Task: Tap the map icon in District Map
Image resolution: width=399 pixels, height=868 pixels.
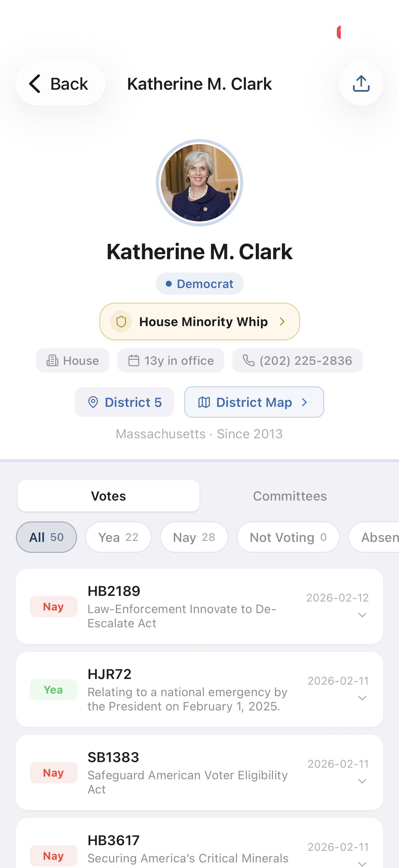Action: pyautogui.click(x=204, y=402)
